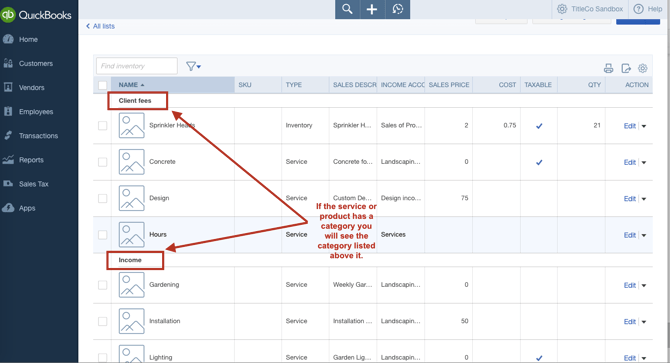Click Installation item image placeholder
670x363 pixels.
pos(132,321)
